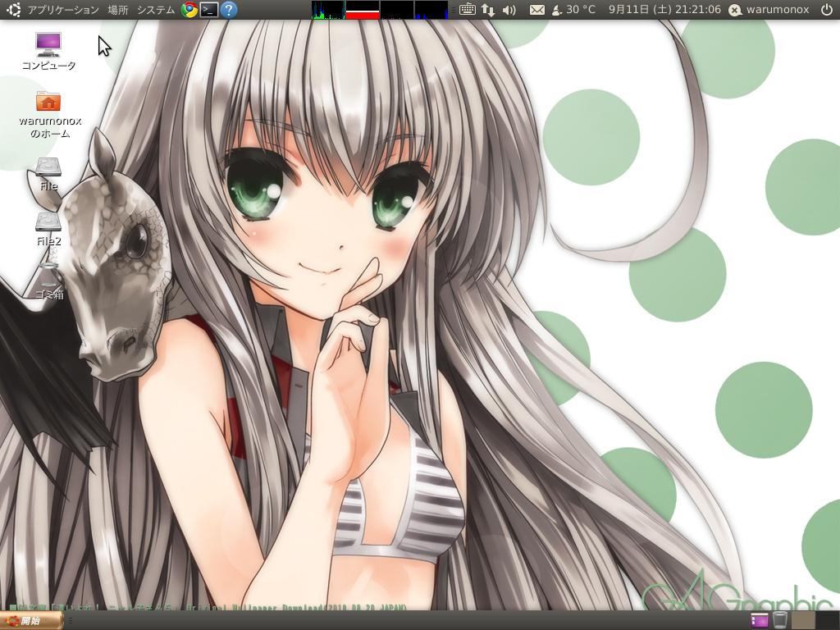This screenshot has width=840, height=630.
Task: Open the 場所 menu
Action: click(118, 10)
